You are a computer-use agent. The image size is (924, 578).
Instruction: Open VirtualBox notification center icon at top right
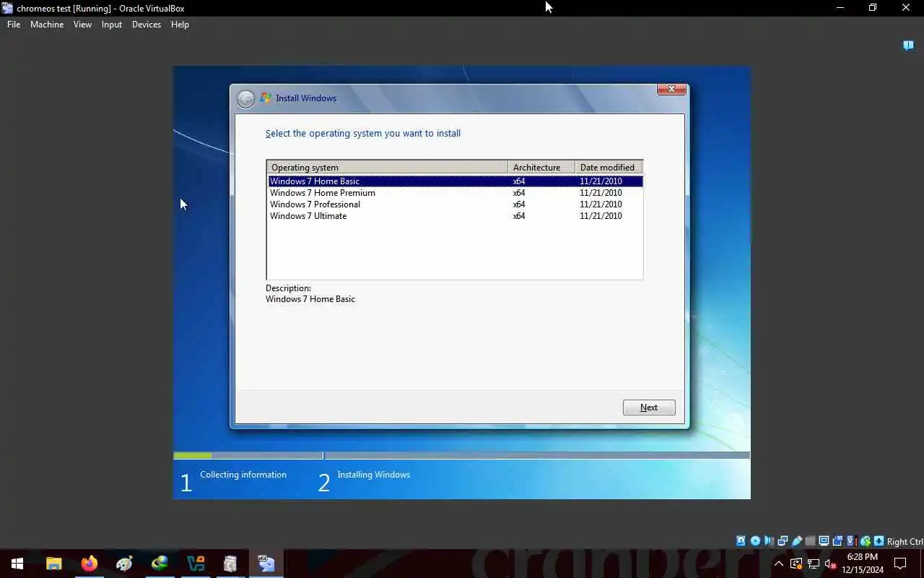coord(908,46)
